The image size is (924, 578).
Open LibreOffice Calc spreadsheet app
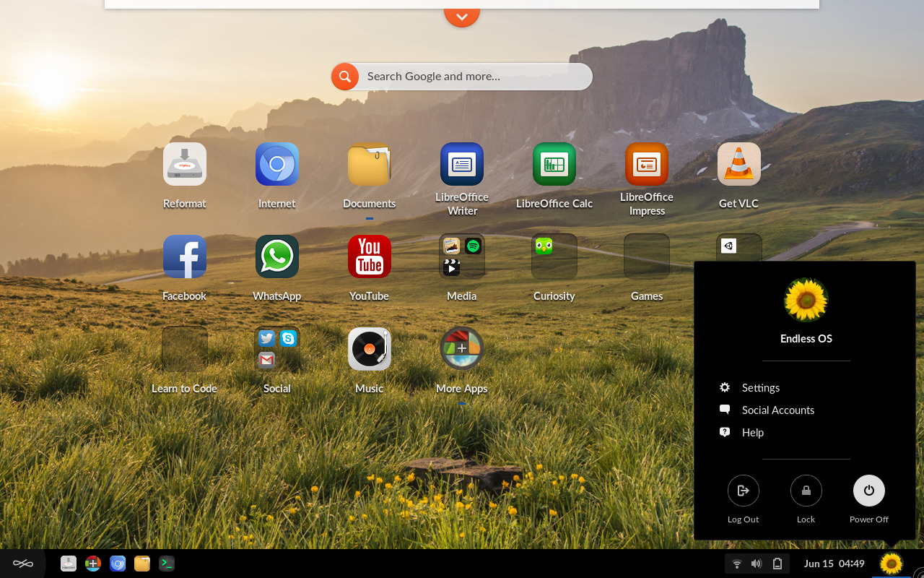554,165
